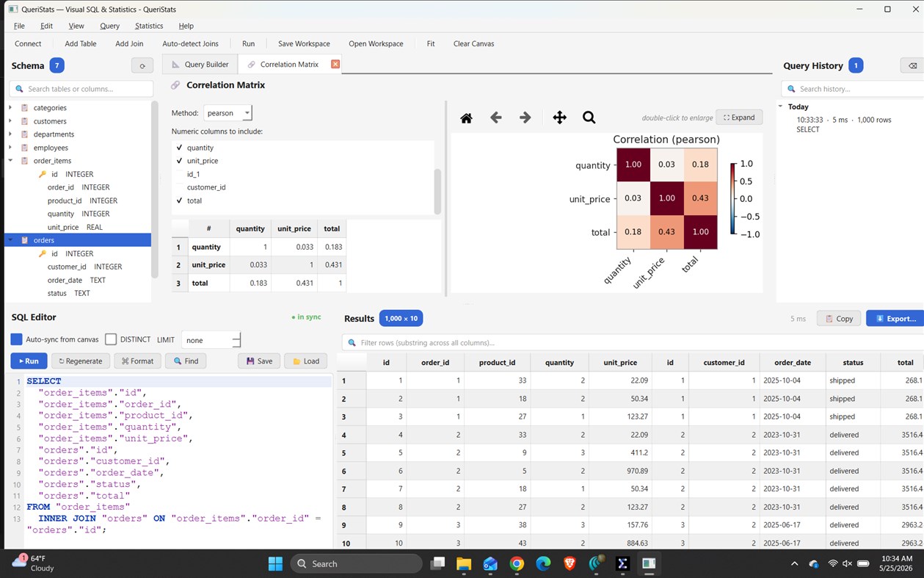The height and width of the screenshot is (578, 924).
Task: Click the blue Run button in SQL Editor
Action: point(29,361)
